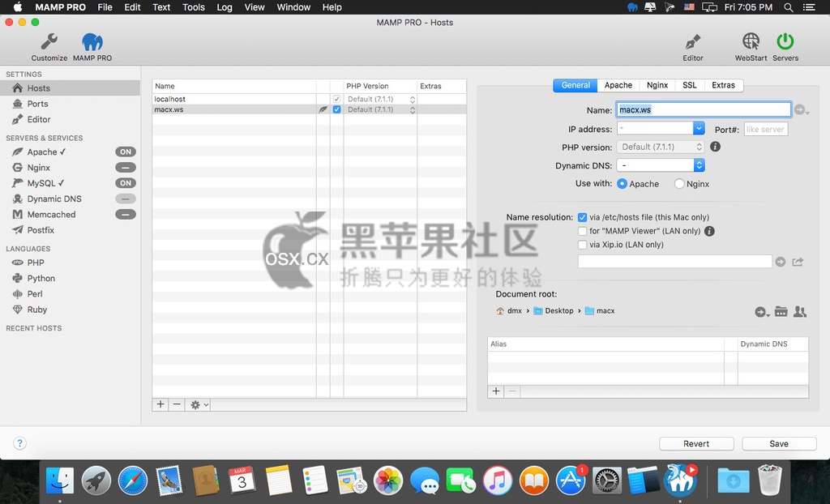Open the arrow menu next to Name field
830x504 pixels.
click(x=802, y=110)
